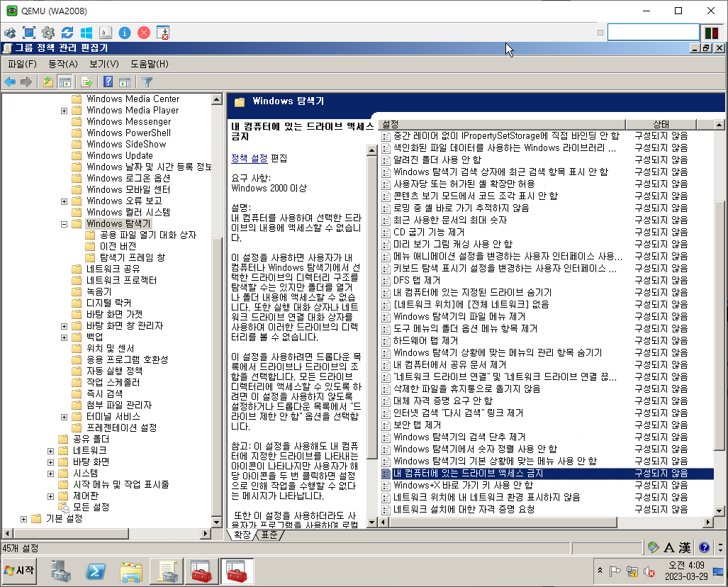Click the Help question mark toolbar icon
Image resolution: width=728 pixels, height=587 pixels.
108,82
